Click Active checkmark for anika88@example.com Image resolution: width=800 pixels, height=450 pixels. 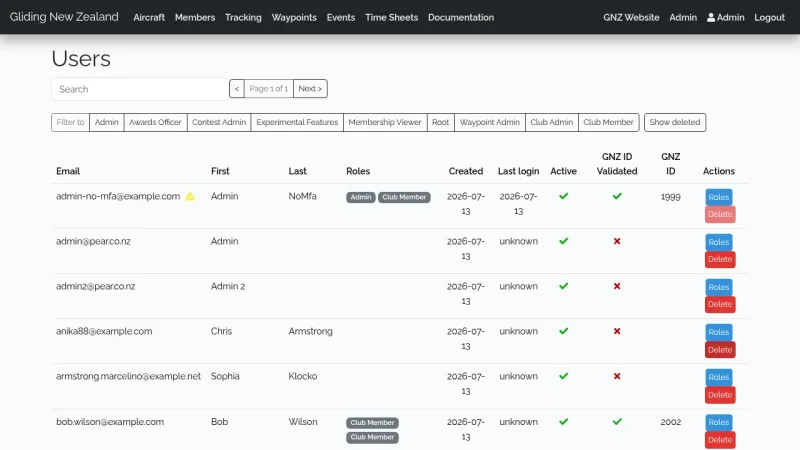(563, 331)
